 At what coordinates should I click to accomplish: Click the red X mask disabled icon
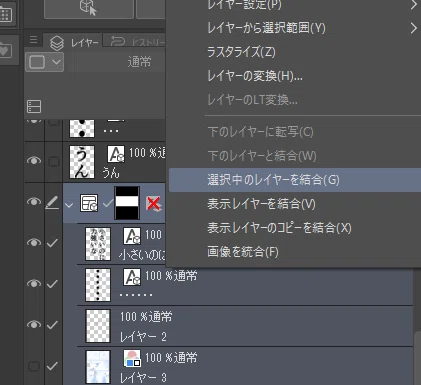[x=154, y=203]
